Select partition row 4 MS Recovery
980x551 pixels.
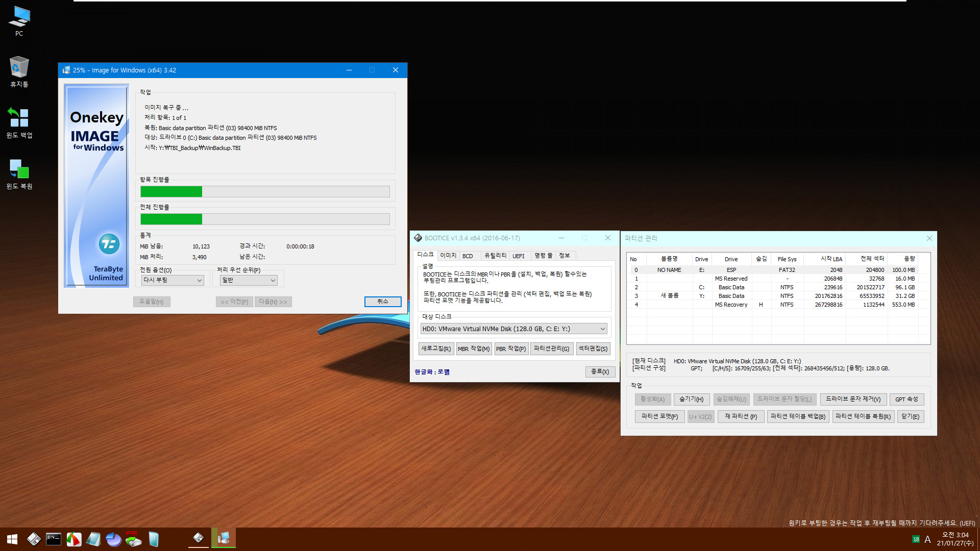coord(778,305)
